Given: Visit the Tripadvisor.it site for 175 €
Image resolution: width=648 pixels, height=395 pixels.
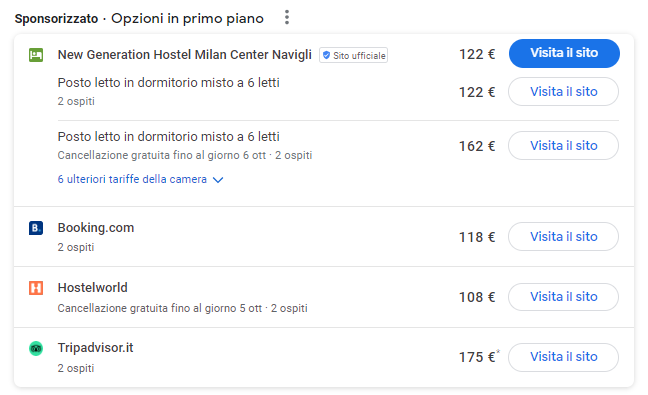Looking at the screenshot, I should pos(563,357).
